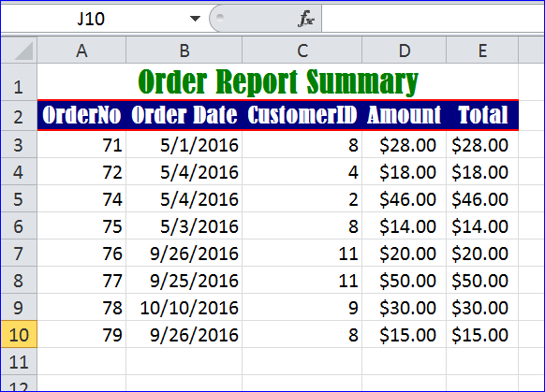
Task: Select the date cell 5/3/2016
Action: click(x=184, y=226)
